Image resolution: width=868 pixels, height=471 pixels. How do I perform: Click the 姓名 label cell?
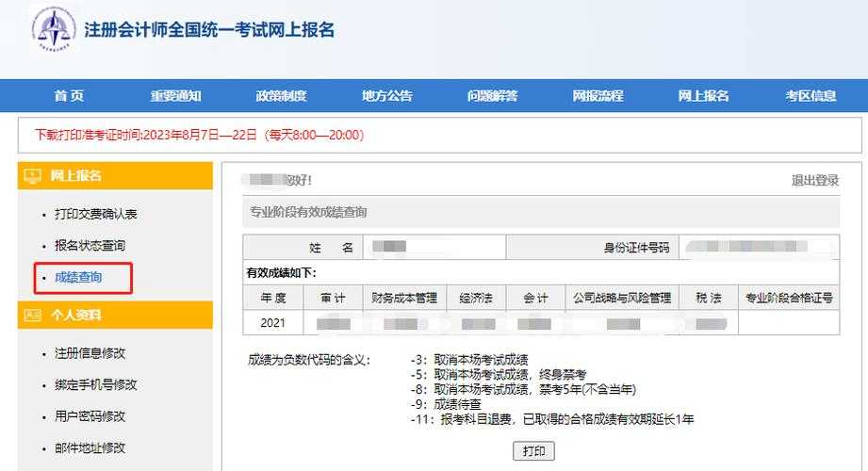(303, 248)
